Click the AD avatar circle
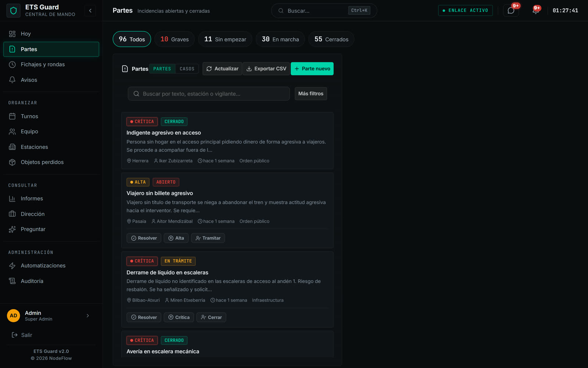The image size is (588, 368). (x=14, y=316)
